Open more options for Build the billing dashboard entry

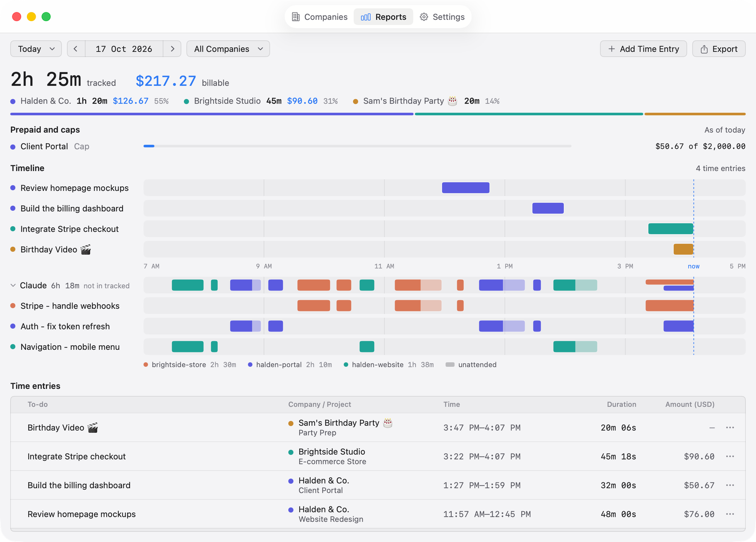(730, 485)
